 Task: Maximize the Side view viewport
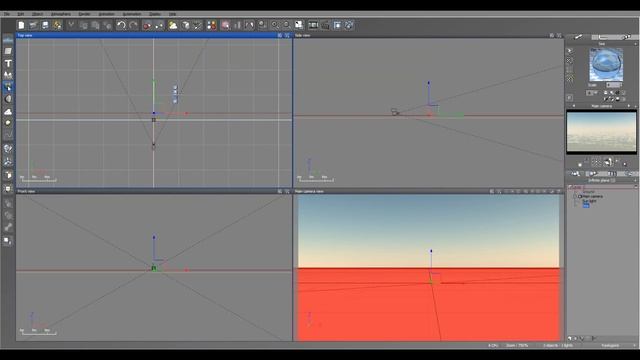pos(559,36)
